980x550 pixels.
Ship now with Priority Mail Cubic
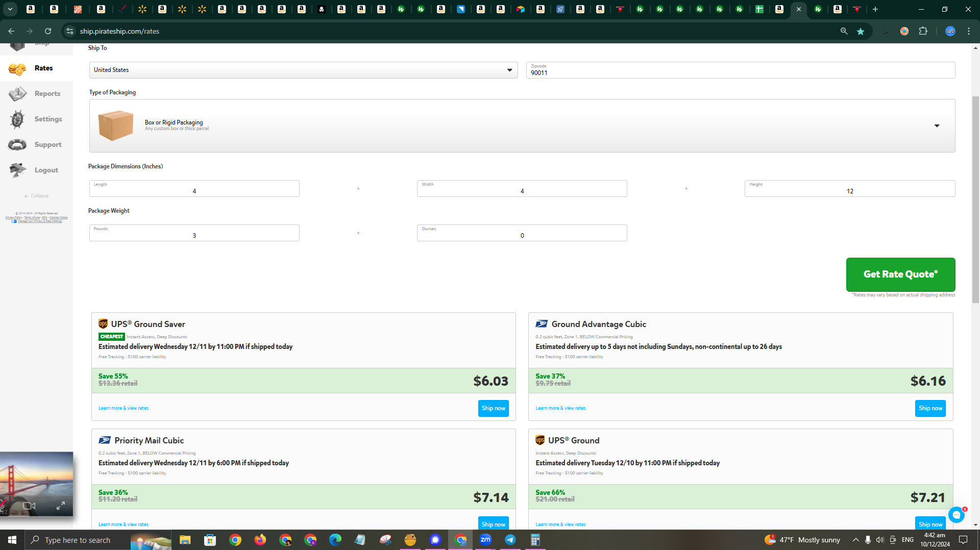tap(493, 524)
